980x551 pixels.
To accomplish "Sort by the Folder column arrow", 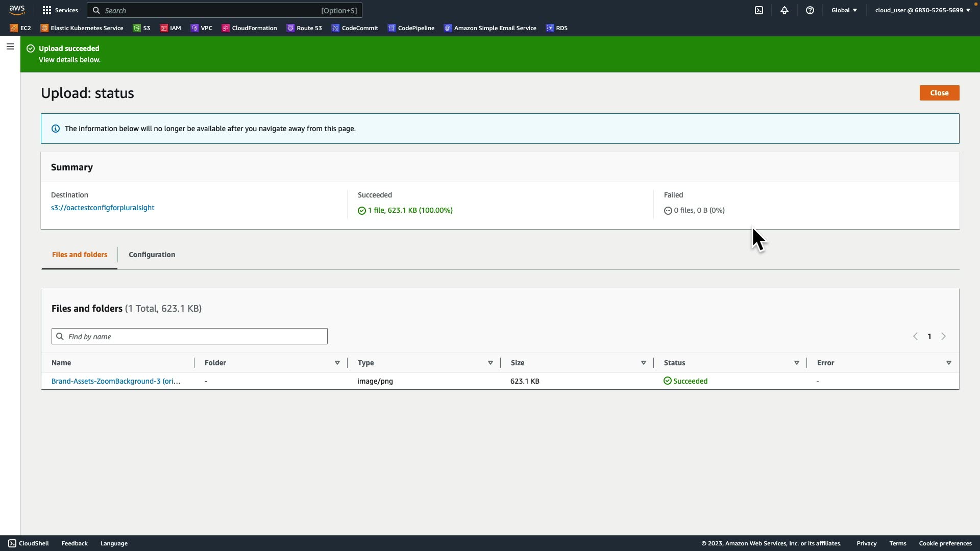I will point(337,363).
